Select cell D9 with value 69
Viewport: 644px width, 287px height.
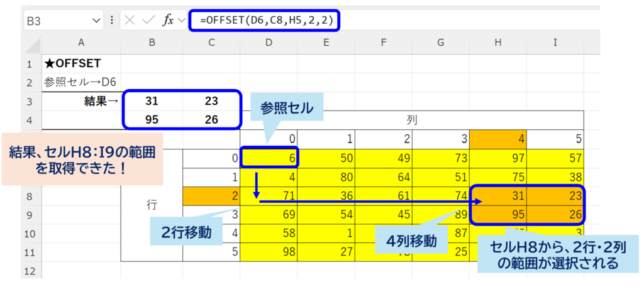[269, 215]
